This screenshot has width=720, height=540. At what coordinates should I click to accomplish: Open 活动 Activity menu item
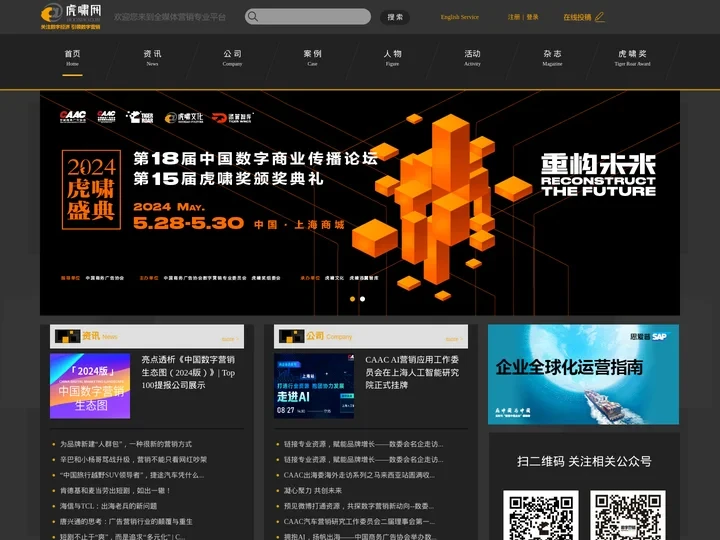472,58
